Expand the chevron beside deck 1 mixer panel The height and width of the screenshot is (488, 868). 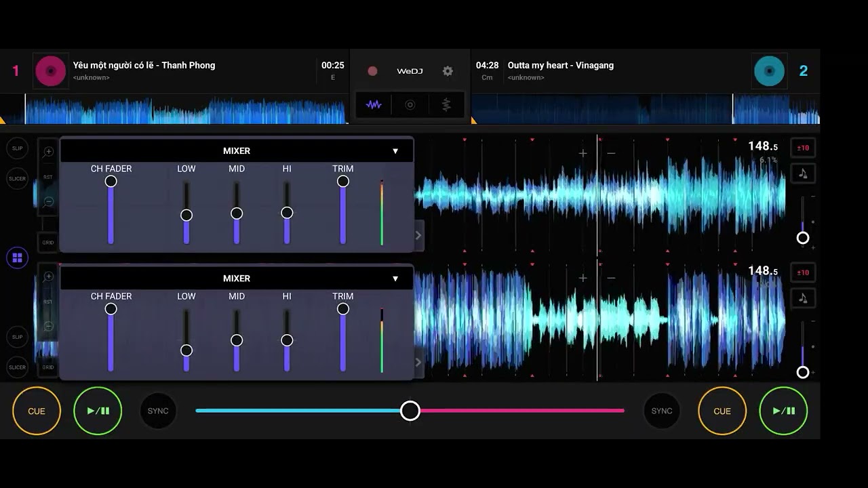(x=418, y=236)
